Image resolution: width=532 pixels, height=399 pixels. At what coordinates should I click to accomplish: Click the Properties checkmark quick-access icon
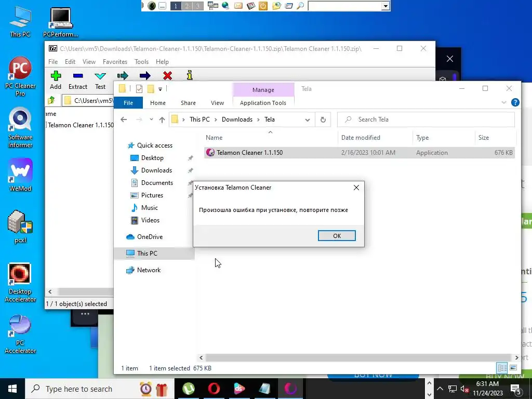coord(139,89)
